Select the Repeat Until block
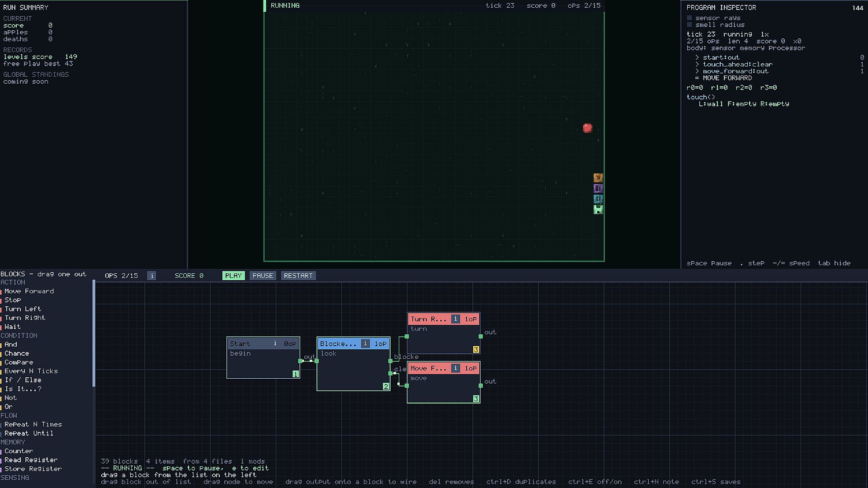Screen dimensions: 868x488 [29, 433]
